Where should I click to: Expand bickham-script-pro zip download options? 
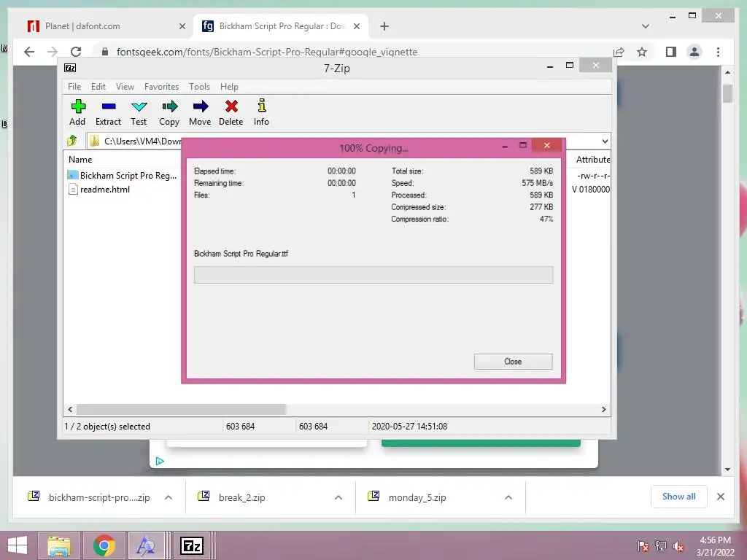(x=169, y=497)
